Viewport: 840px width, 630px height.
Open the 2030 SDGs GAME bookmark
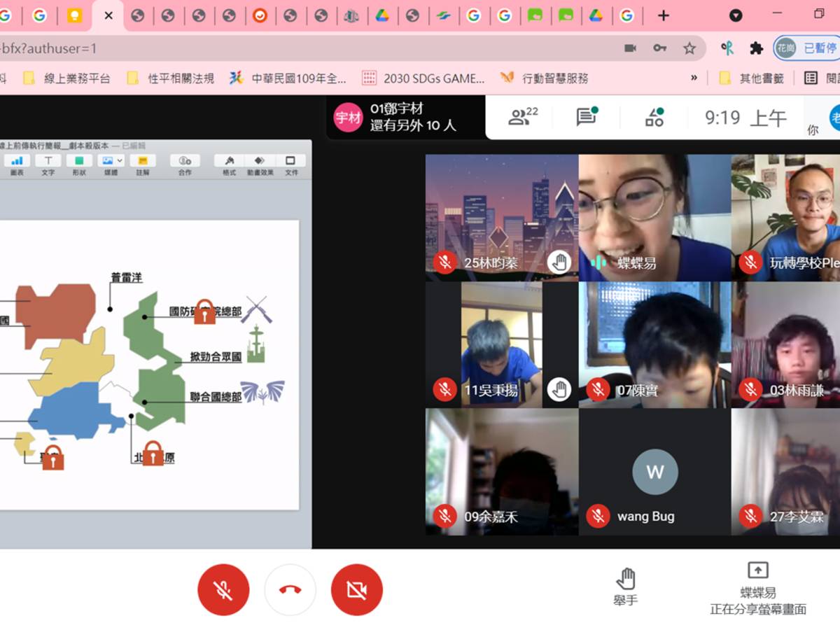point(423,78)
